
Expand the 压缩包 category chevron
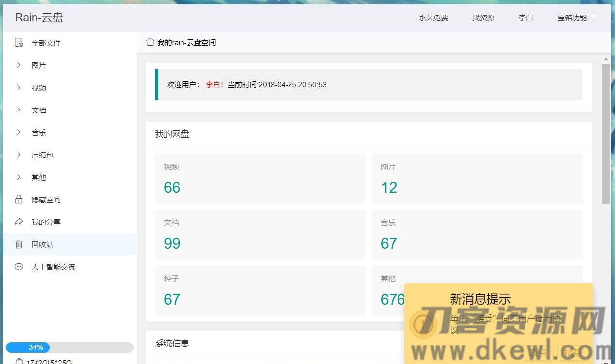pyautogui.click(x=19, y=155)
